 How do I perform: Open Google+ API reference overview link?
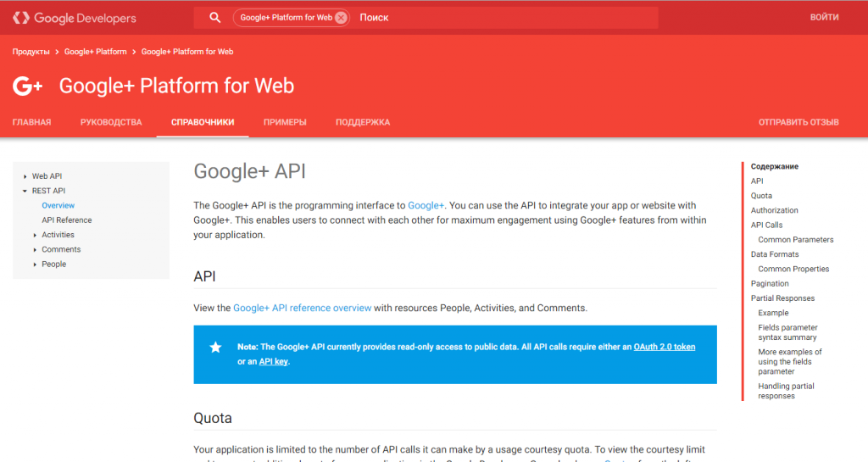tap(303, 308)
